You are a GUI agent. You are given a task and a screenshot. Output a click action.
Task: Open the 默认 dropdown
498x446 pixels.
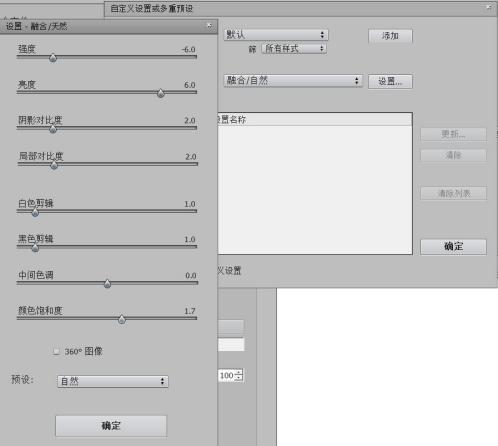pyautogui.click(x=276, y=35)
